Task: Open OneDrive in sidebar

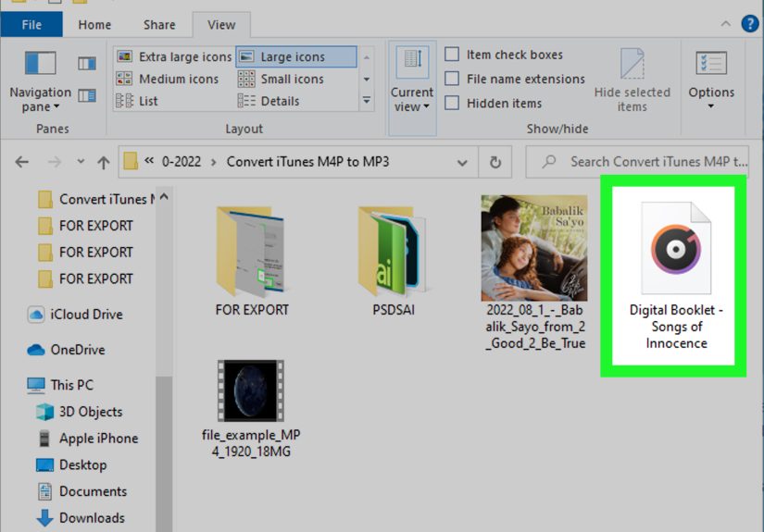Action: pyautogui.click(x=67, y=350)
